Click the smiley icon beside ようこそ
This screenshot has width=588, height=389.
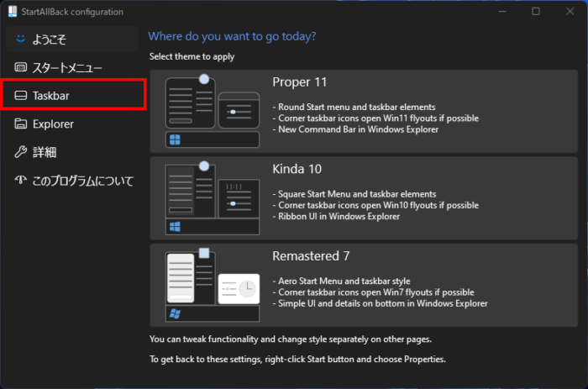21,39
